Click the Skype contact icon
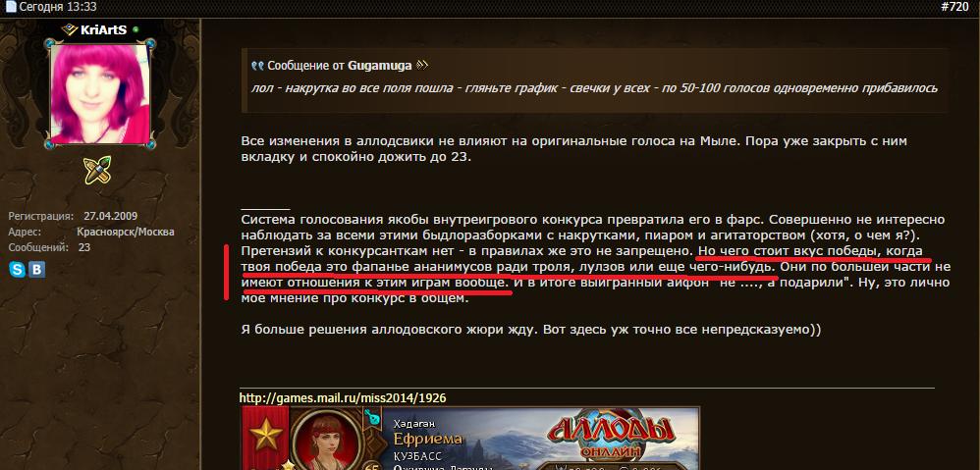This screenshot has height=470, width=980. click(17, 270)
